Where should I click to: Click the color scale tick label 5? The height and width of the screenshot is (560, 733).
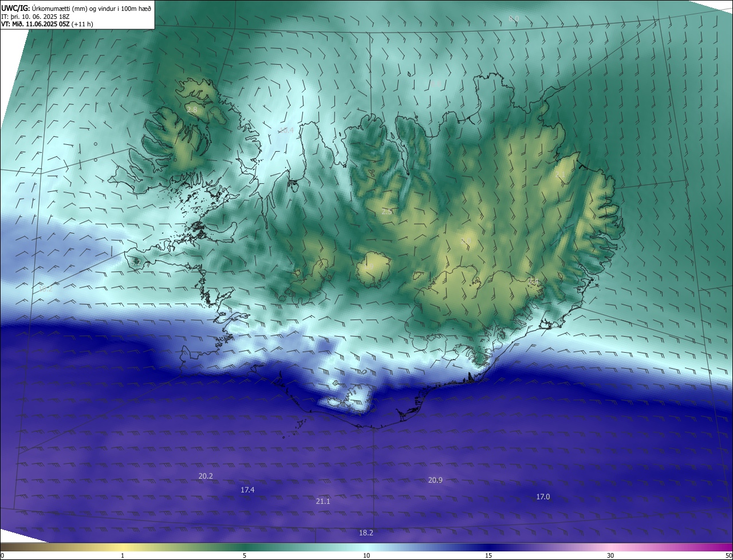click(245, 555)
